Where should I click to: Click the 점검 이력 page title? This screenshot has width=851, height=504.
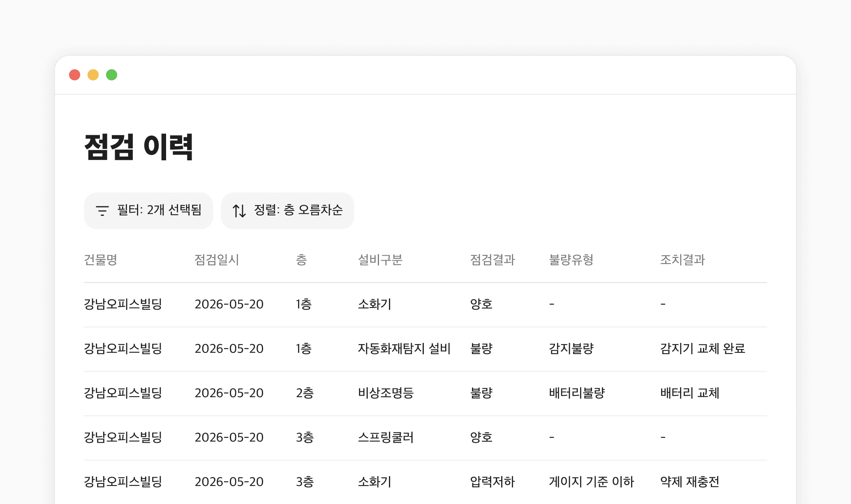coord(139,147)
